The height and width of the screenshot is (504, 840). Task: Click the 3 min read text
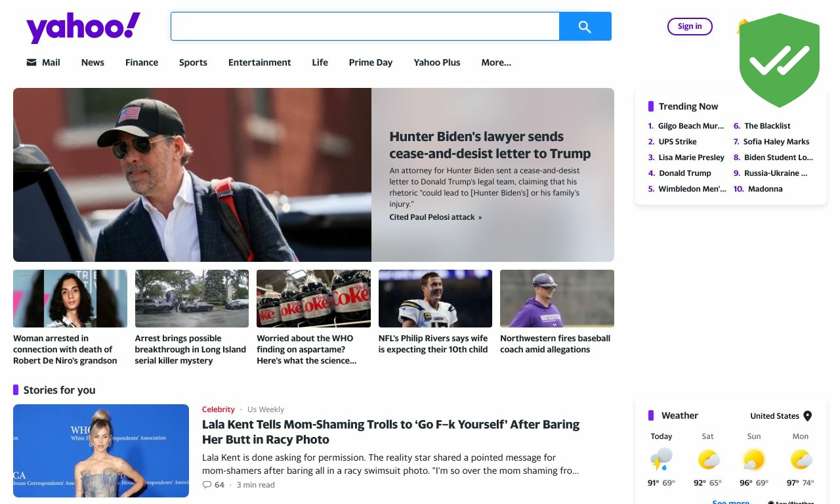[255, 485]
